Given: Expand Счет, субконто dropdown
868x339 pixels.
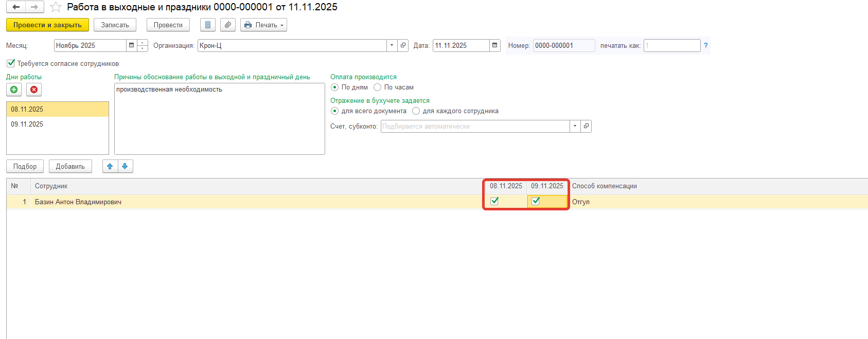Looking at the screenshot, I should click(575, 126).
